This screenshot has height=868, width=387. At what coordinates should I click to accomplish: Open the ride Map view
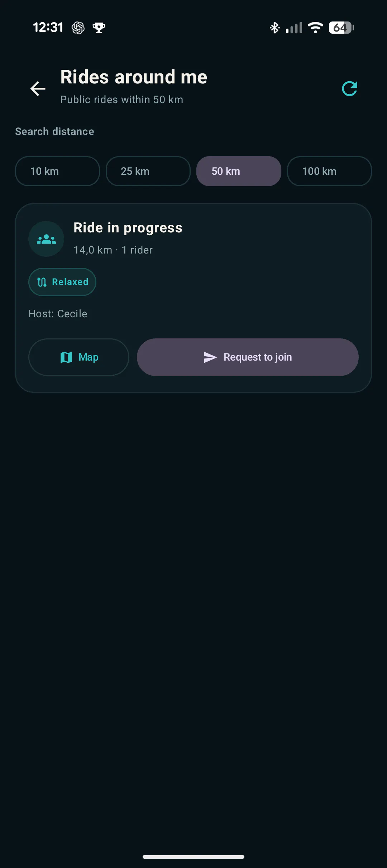point(79,357)
